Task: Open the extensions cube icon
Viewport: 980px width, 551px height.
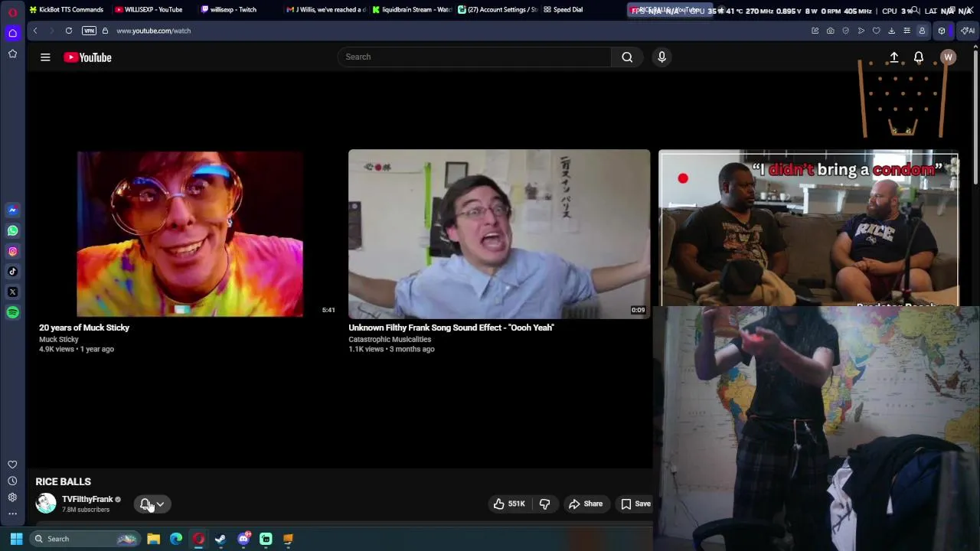Action: click(942, 31)
